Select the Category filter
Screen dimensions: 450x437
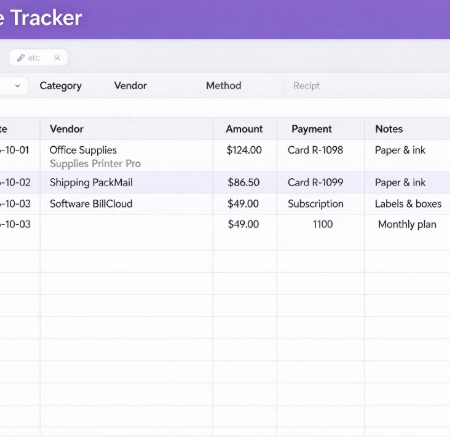(61, 86)
